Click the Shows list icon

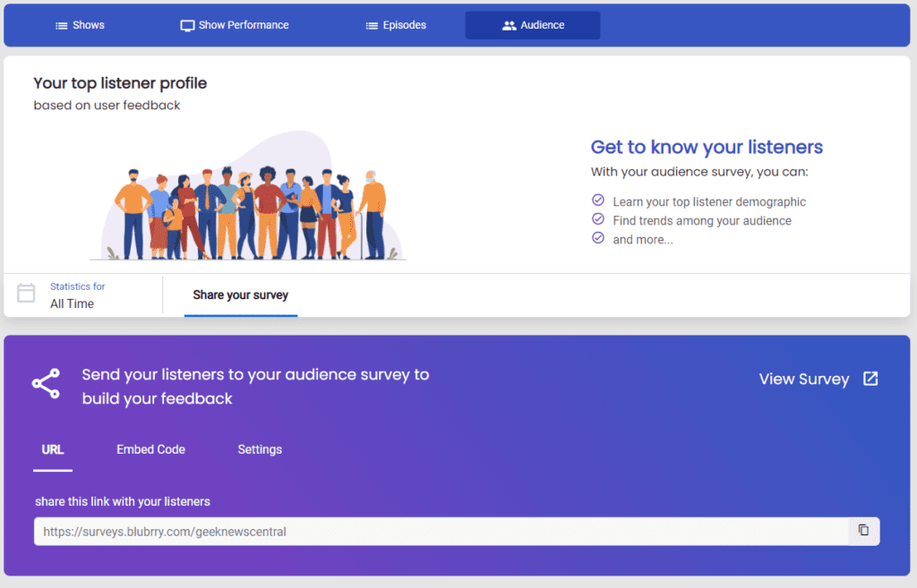(x=62, y=26)
